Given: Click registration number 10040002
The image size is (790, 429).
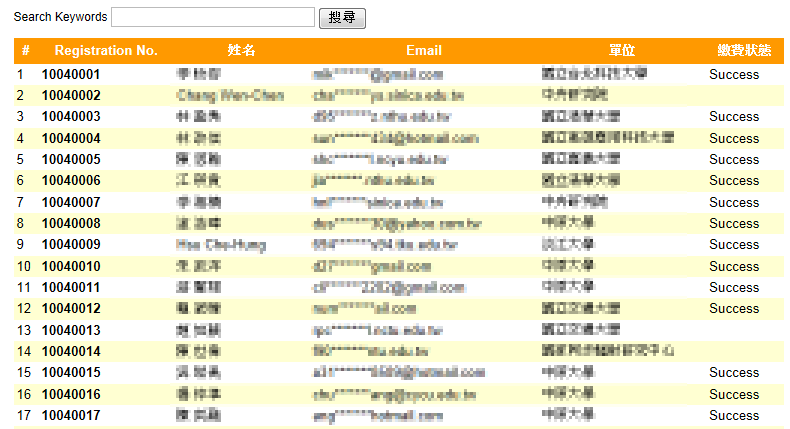Looking at the screenshot, I should [71, 96].
